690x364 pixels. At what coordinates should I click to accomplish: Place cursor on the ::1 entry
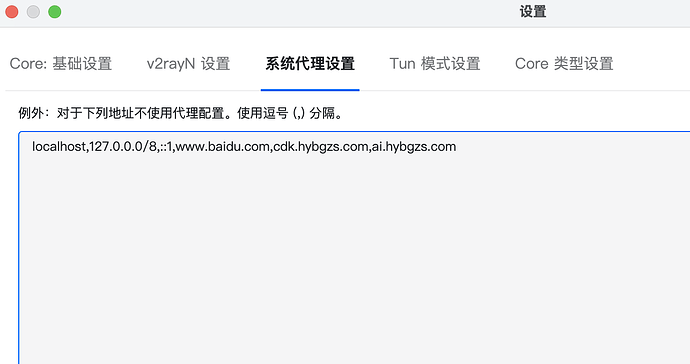click(166, 147)
